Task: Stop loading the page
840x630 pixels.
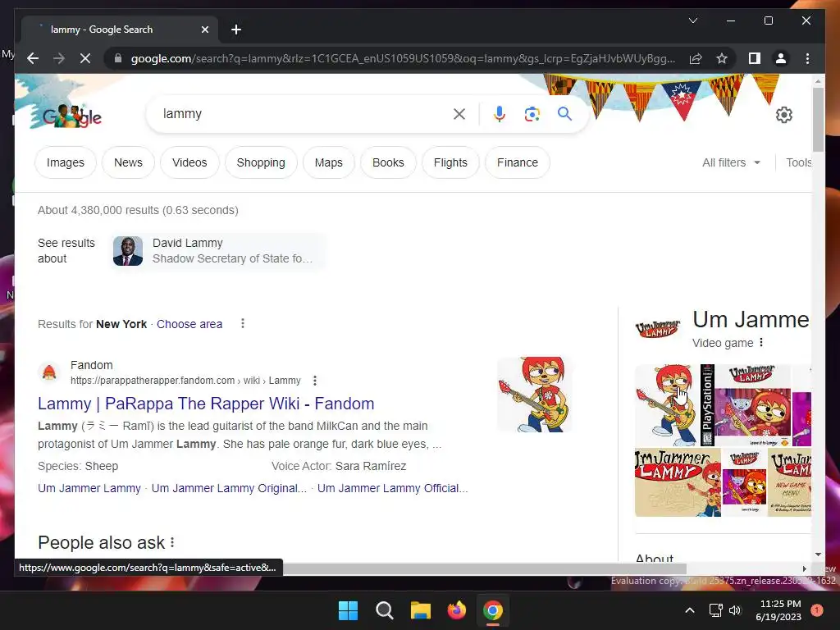Action: 85,58
